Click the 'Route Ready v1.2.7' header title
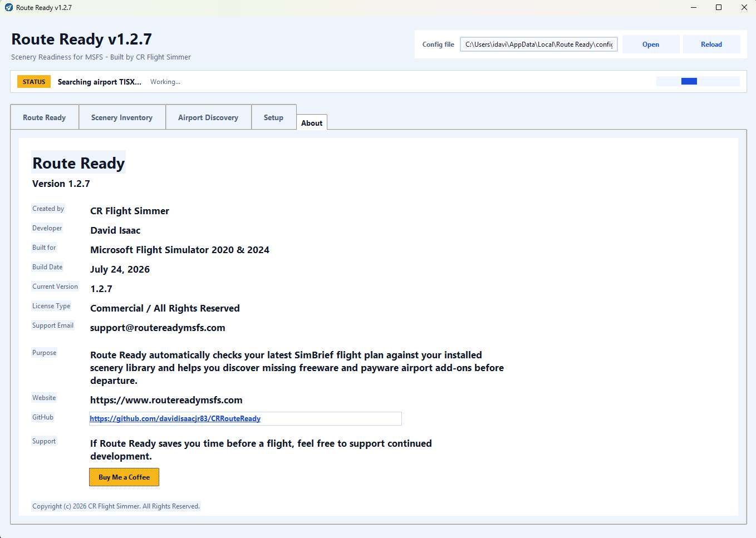The image size is (756, 538). click(81, 40)
